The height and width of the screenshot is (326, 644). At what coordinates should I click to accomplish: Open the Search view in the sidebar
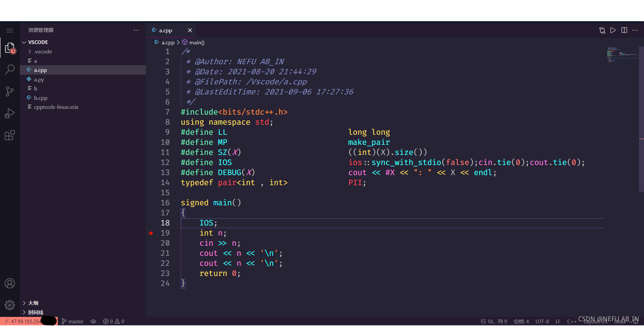point(10,69)
